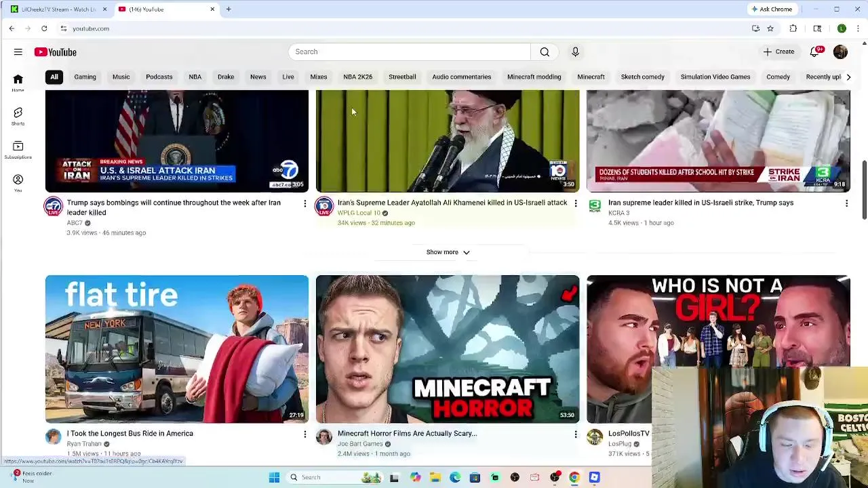Open options for the Trump bombings video

tap(304, 203)
